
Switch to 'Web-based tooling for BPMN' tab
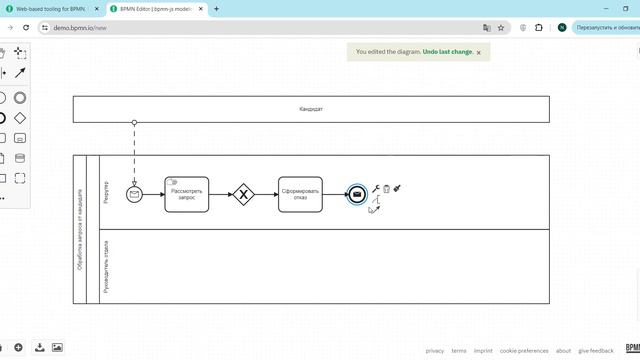coord(51,9)
